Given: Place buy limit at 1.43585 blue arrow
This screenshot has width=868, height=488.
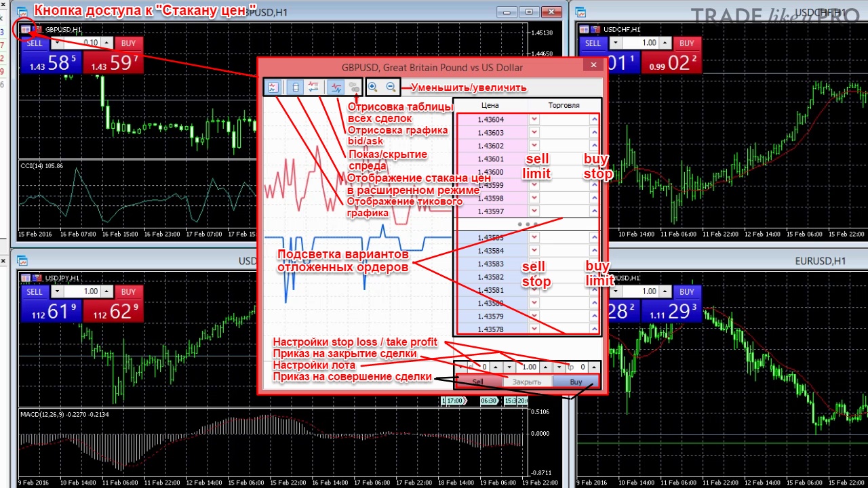Looking at the screenshot, I should [594, 237].
